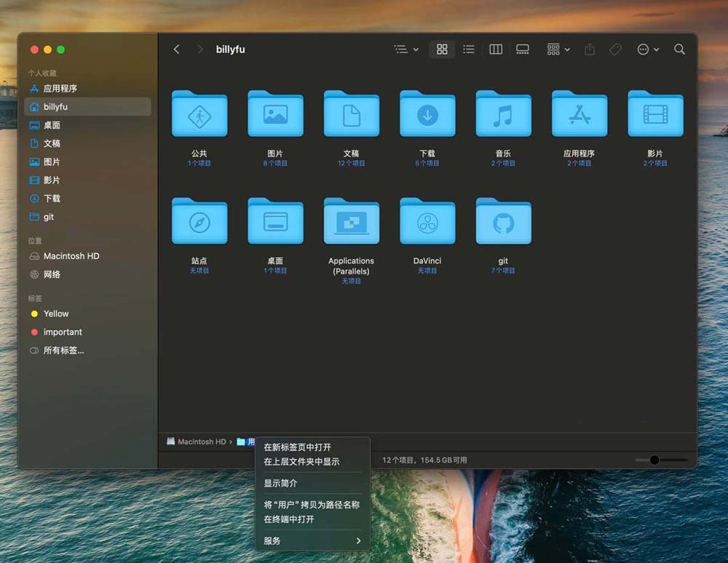Switch to list view in the toolbar
The image size is (728, 563).
click(468, 49)
